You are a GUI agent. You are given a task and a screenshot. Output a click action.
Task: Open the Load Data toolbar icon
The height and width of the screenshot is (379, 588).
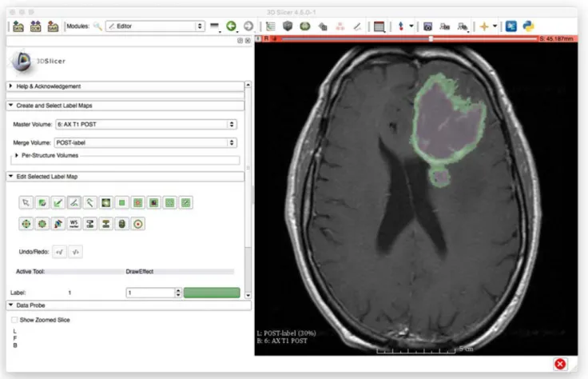(x=18, y=26)
